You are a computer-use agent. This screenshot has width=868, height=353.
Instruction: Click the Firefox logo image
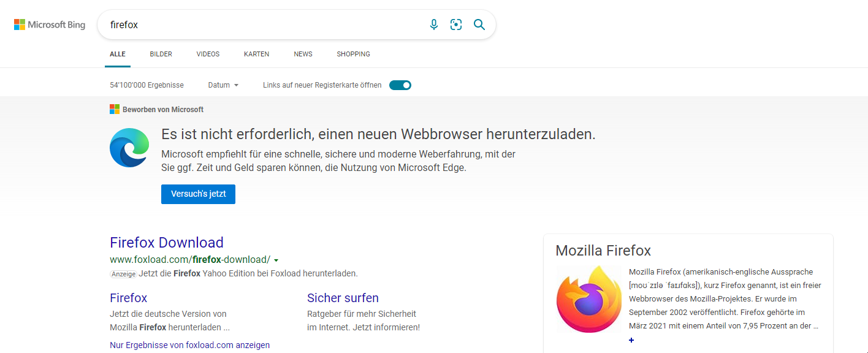click(x=588, y=300)
